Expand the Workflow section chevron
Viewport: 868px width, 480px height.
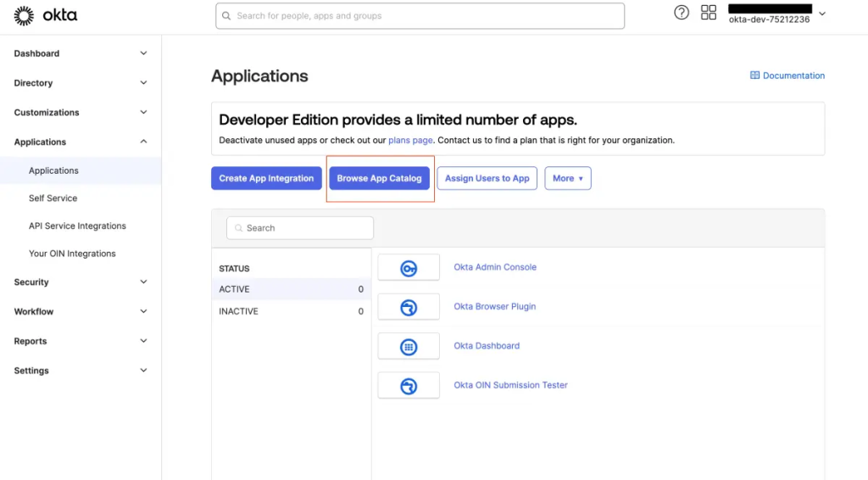[x=143, y=311]
